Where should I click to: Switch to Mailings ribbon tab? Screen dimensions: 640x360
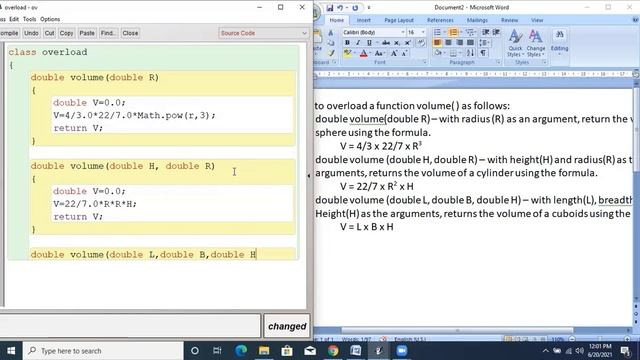pyautogui.click(x=477, y=20)
